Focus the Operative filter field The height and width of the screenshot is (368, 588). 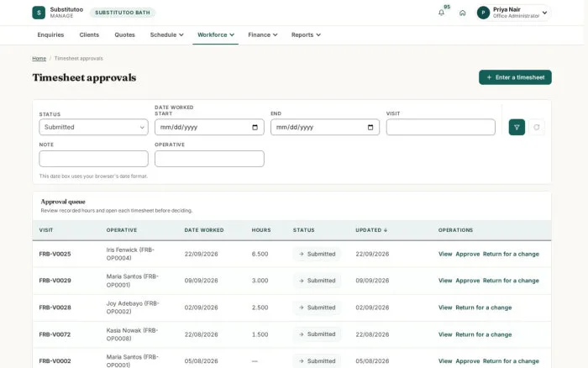click(x=209, y=159)
